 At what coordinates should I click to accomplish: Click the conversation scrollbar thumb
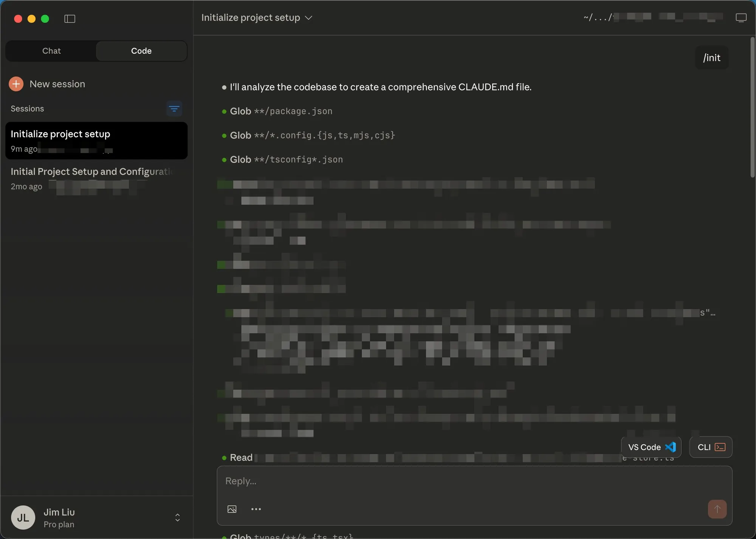coord(752,107)
